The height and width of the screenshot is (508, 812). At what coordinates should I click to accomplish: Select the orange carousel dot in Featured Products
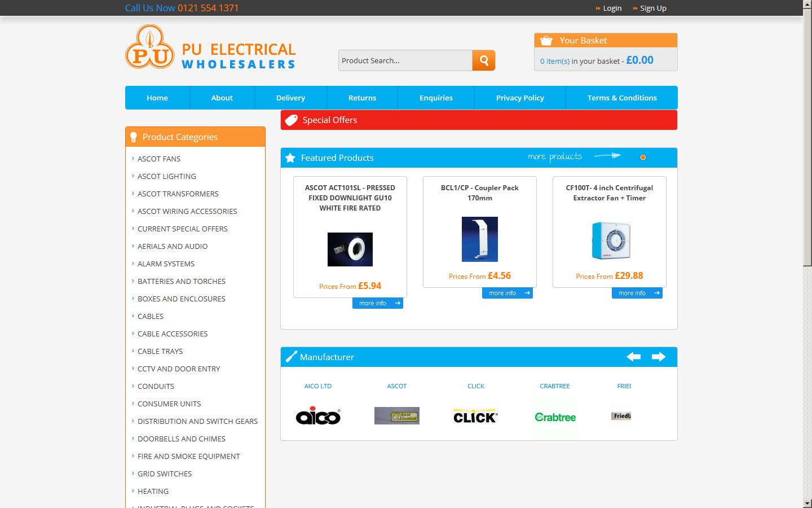(643, 157)
